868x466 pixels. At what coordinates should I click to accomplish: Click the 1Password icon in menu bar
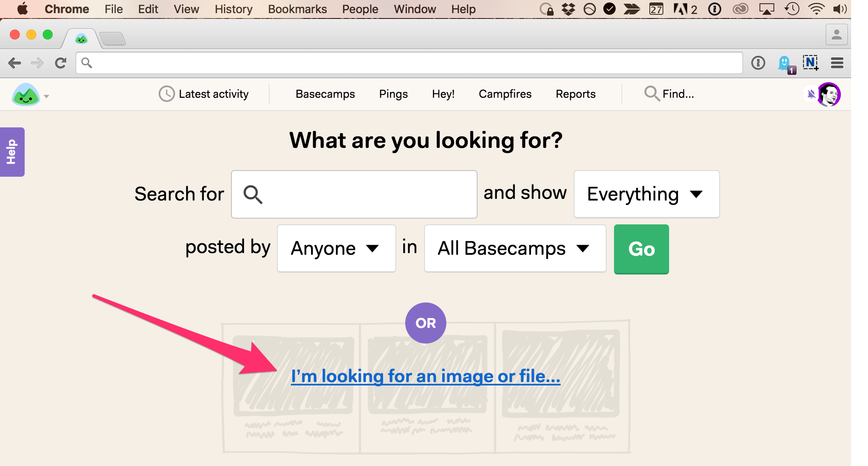point(714,9)
